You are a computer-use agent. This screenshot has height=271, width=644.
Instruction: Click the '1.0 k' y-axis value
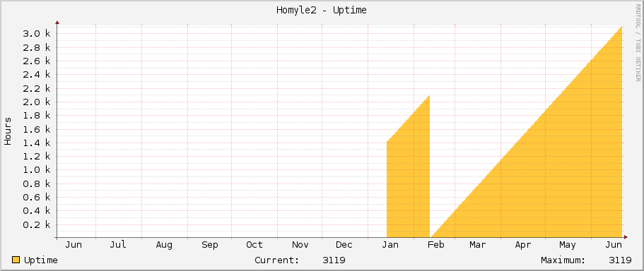pos(36,170)
